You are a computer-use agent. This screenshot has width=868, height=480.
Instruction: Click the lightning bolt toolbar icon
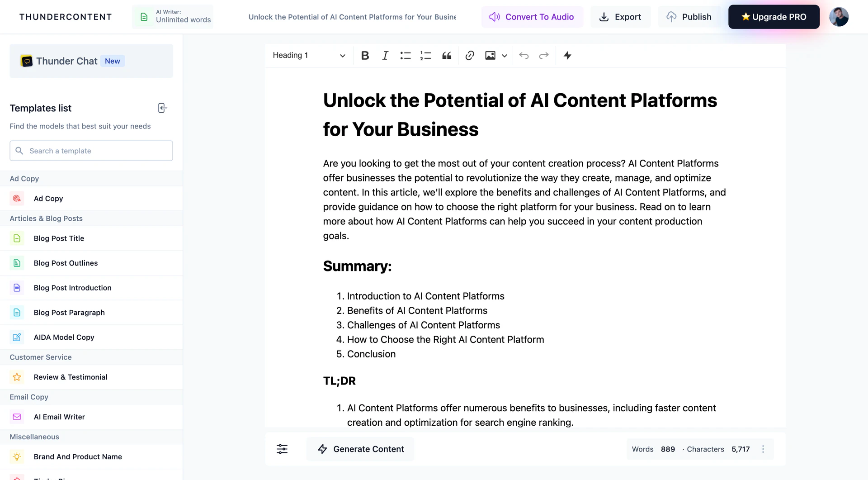(567, 55)
